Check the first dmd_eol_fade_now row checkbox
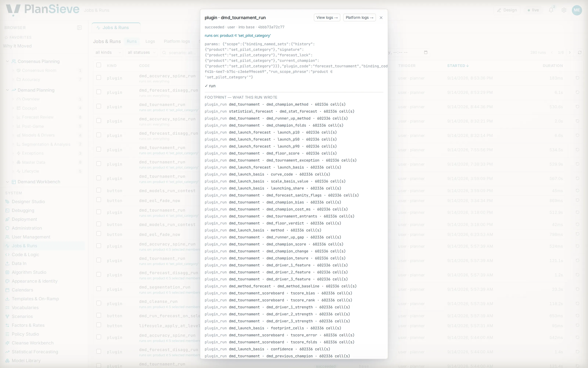Image resolution: width=588 pixels, height=368 pixels. click(x=99, y=200)
